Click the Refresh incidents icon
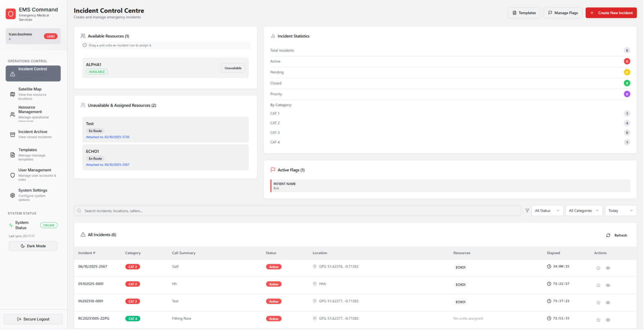 (x=608, y=235)
